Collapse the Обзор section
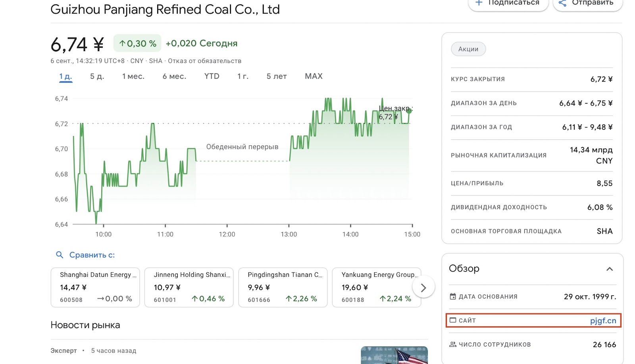 click(x=610, y=269)
